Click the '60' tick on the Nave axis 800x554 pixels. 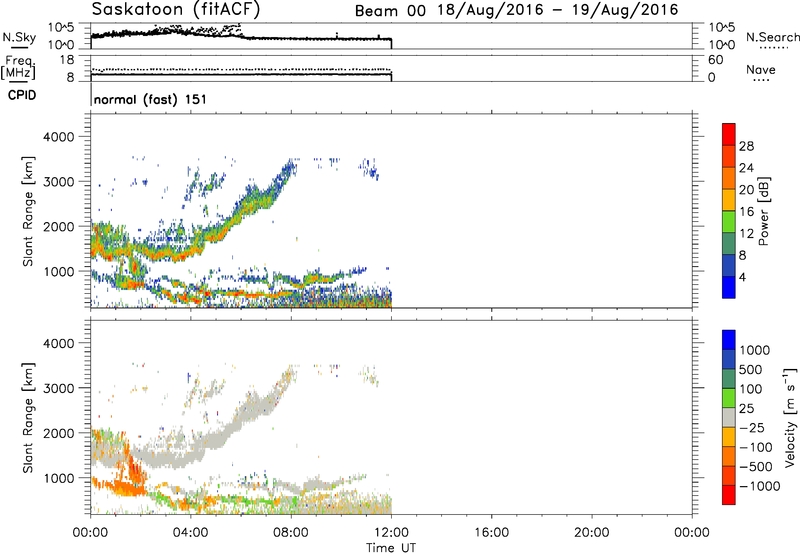coord(715,60)
